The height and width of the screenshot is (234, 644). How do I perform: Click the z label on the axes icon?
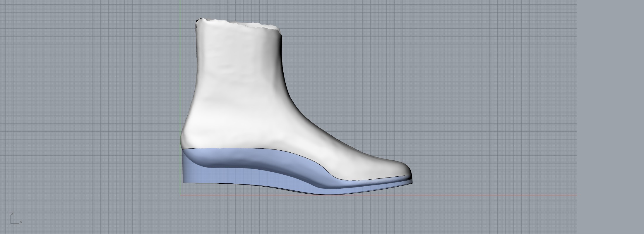click(x=12, y=214)
